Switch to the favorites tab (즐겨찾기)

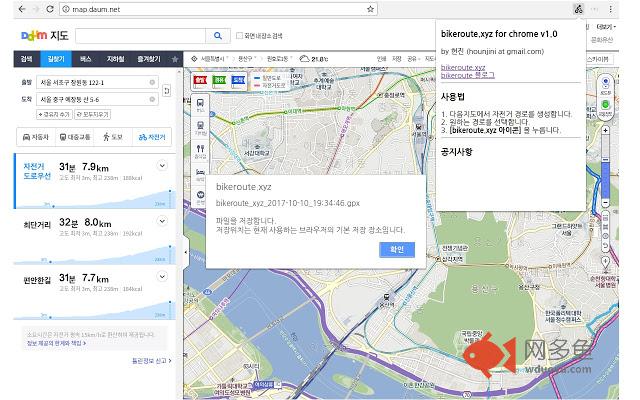(149, 59)
